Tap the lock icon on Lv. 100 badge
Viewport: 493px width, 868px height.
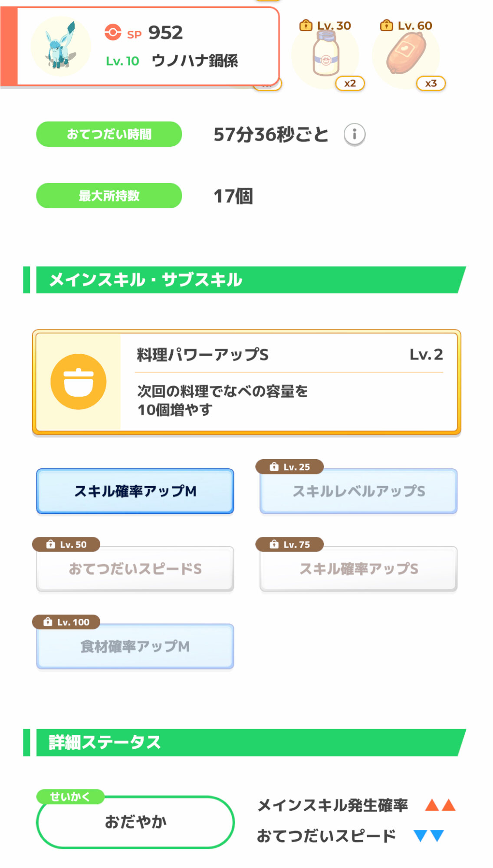(x=48, y=622)
